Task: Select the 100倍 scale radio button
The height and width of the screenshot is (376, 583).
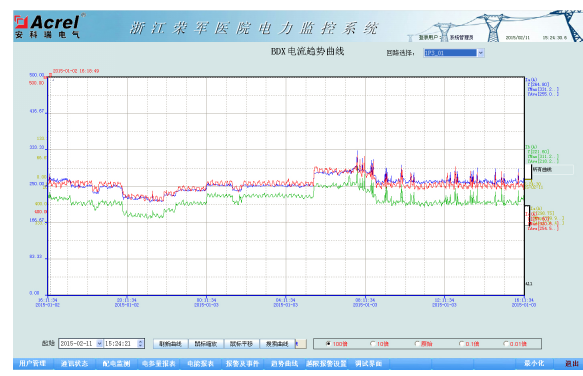Action: pyautogui.click(x=328, y=344)
